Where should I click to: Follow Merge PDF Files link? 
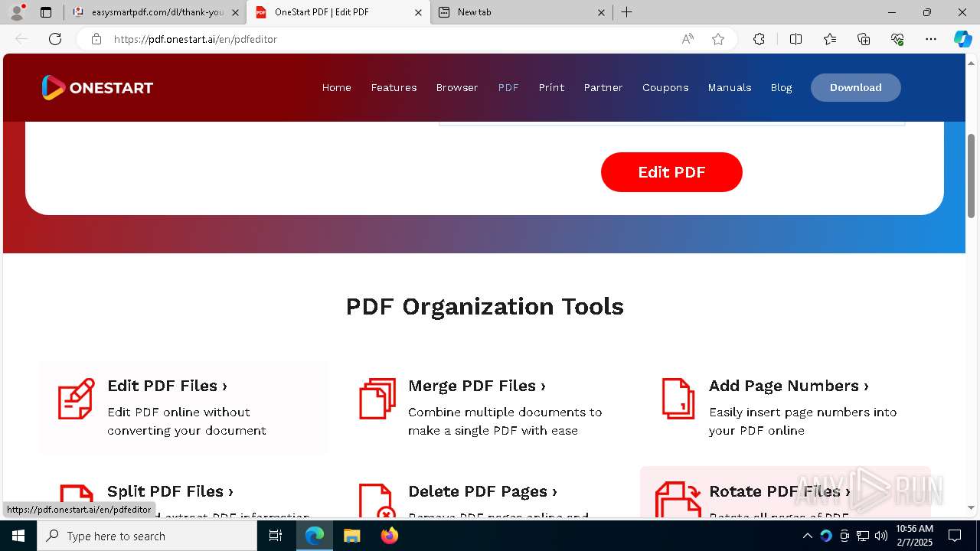(x=477, y=386)
